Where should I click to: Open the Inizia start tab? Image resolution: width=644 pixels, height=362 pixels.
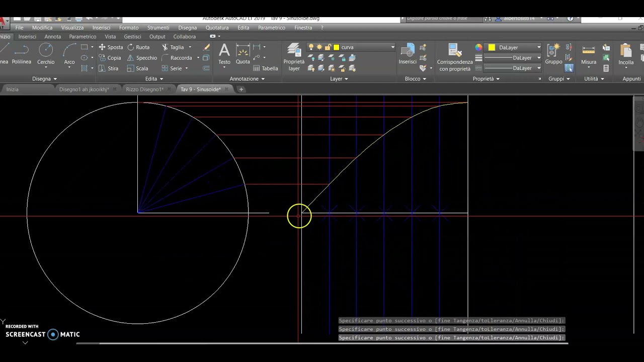13,89
